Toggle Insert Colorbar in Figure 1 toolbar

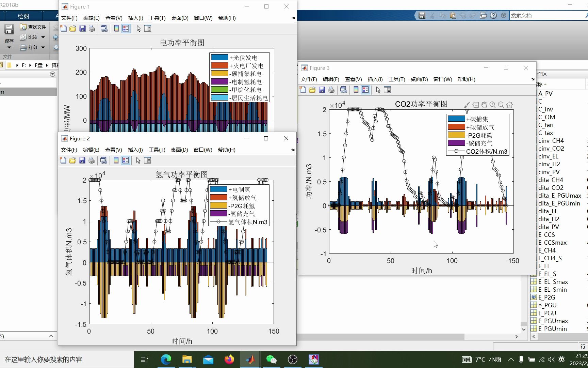click(x=116, y=29)
